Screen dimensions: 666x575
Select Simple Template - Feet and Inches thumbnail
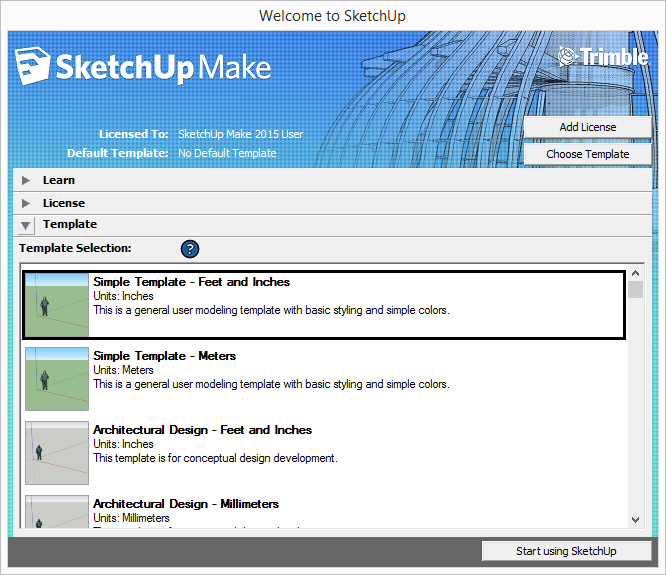click(x=57, y=305)
